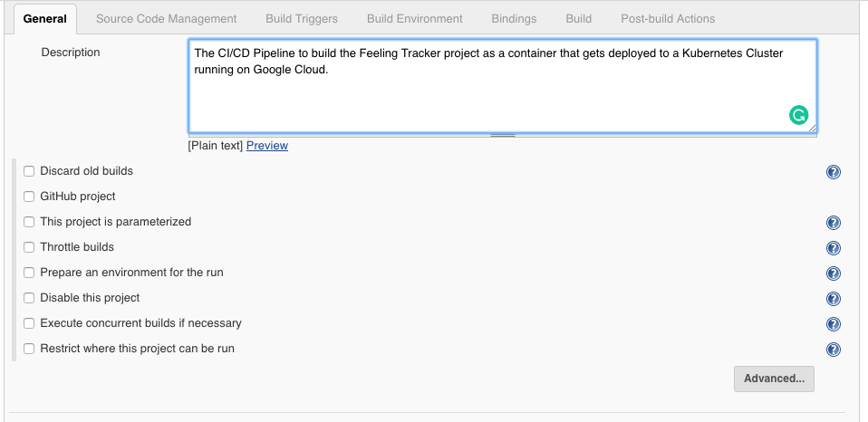
Task: Show help for Execute concurrent builds
Action: (834, 324)
